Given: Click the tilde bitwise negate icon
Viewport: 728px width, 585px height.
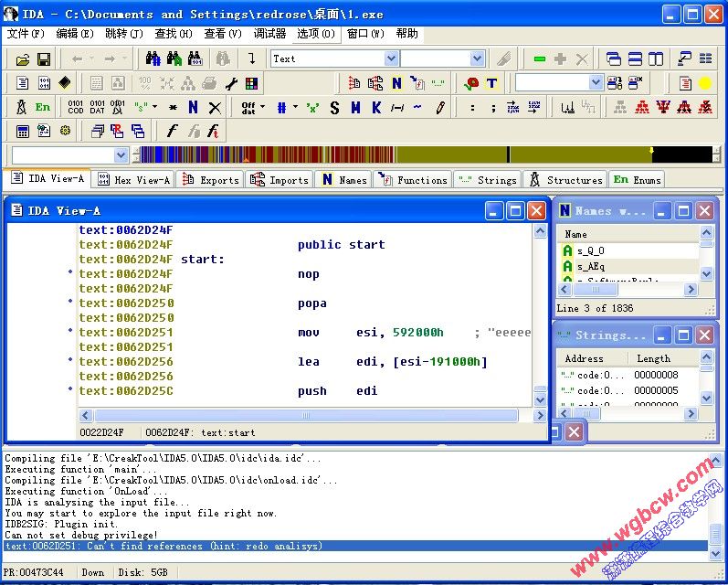Looking at the screenshot, I should [417, 107].
